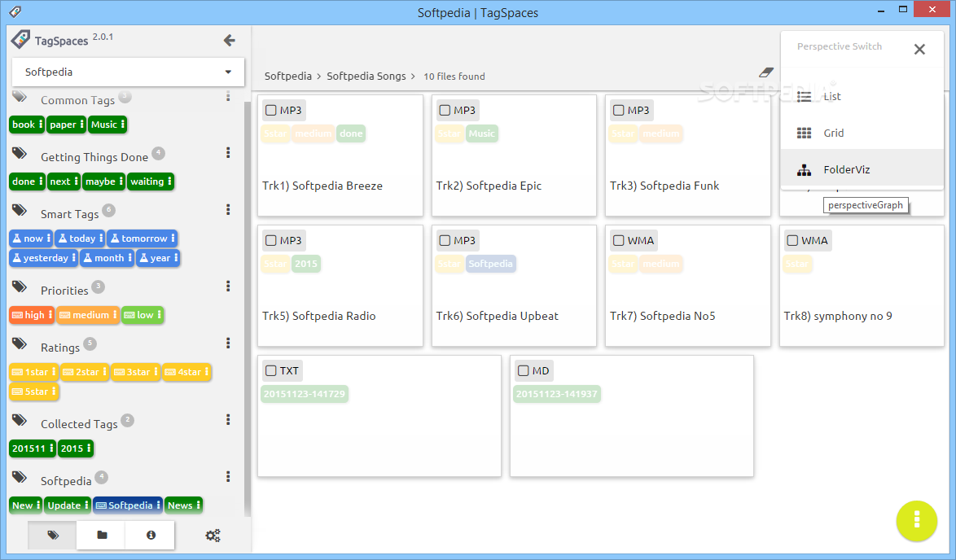Check the Trk8 symphony no 9 box
Image resolution: width=956 pixels, height=560 pixels.
point(792,241)
